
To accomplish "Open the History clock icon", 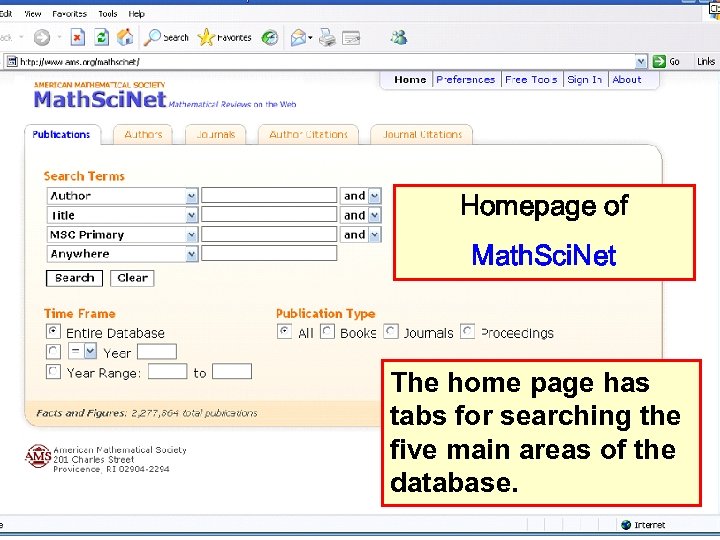I will pyautogui.click(x=270, y=38).
